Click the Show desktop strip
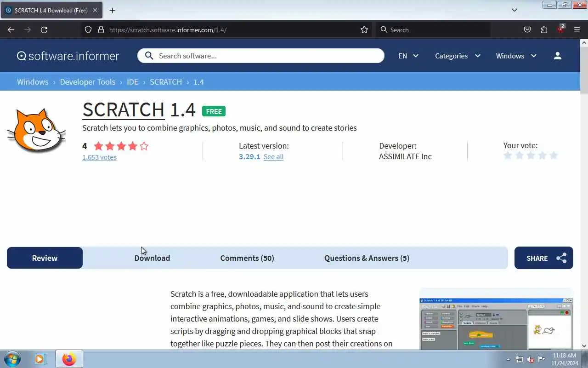This screenshot has height=368, width=588. (585, 359)
